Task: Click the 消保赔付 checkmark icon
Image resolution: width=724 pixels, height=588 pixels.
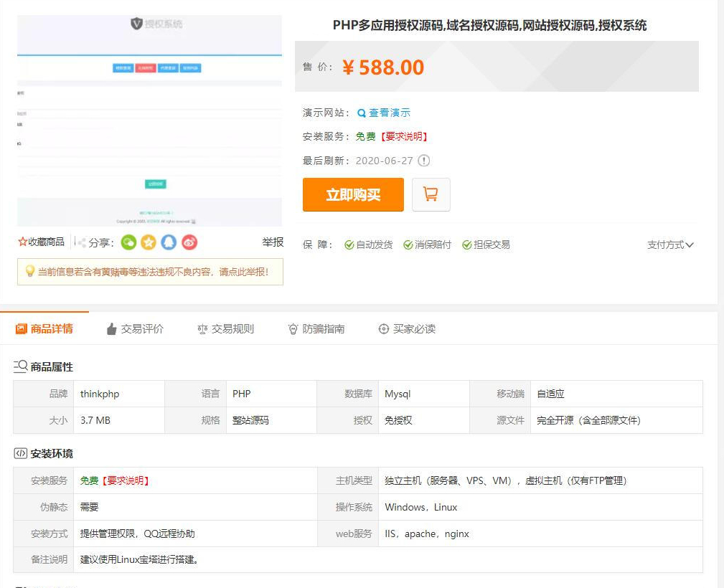Action: (x=408, y=245)
